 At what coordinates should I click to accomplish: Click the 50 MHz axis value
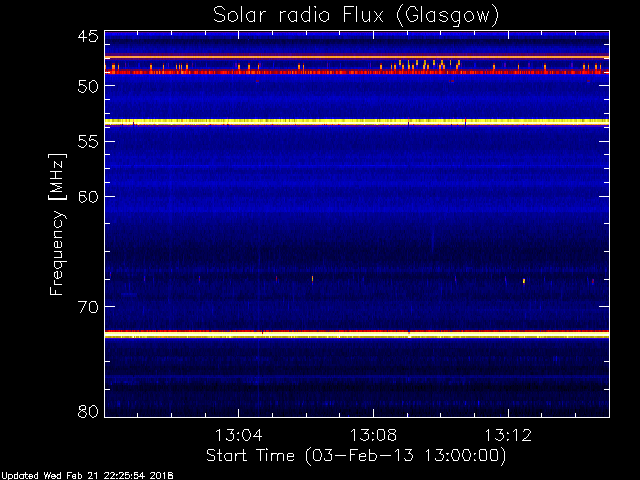coord(88,86)
